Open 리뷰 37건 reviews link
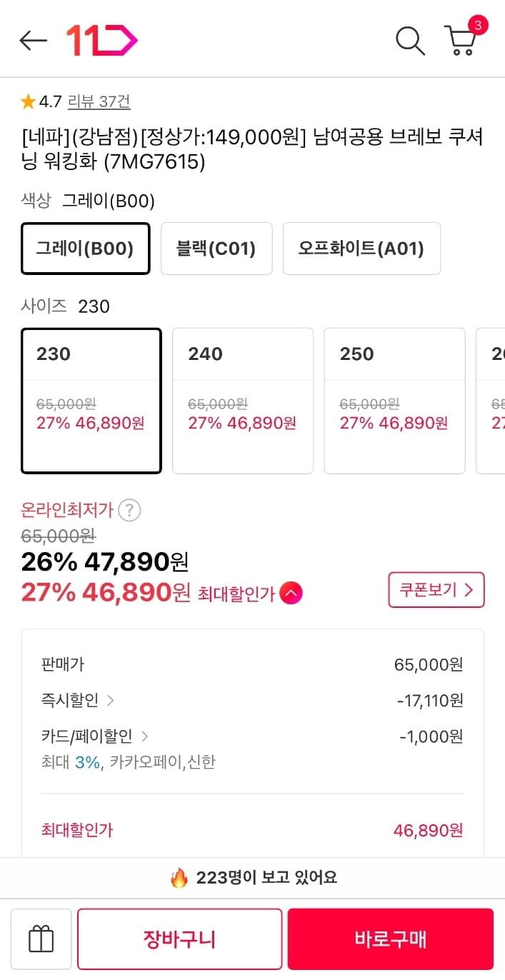This screenshot has width=505, height=980. tap(99, 102)
